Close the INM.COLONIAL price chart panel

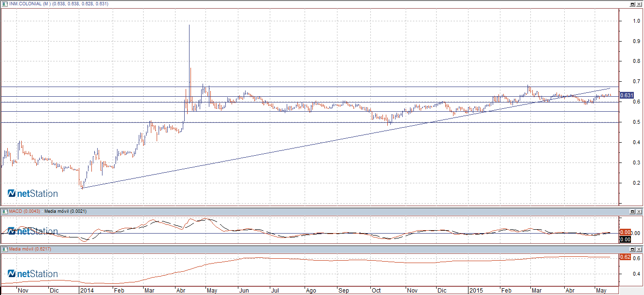tap(639, 4)
